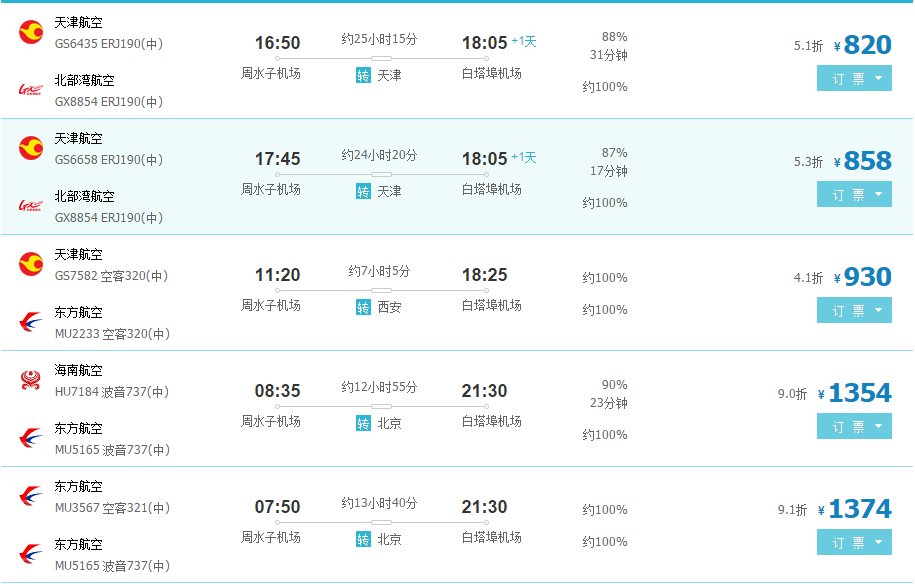Click the +1天 indicator on the 17:45 flight
The width and height of the screenshot is (915, 584).
coord(524,158)
